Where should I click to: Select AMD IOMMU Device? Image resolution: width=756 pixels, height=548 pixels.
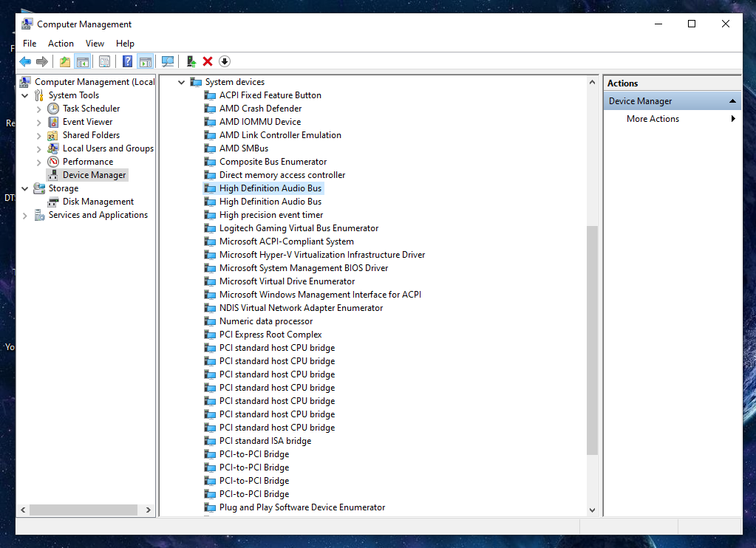260,122
